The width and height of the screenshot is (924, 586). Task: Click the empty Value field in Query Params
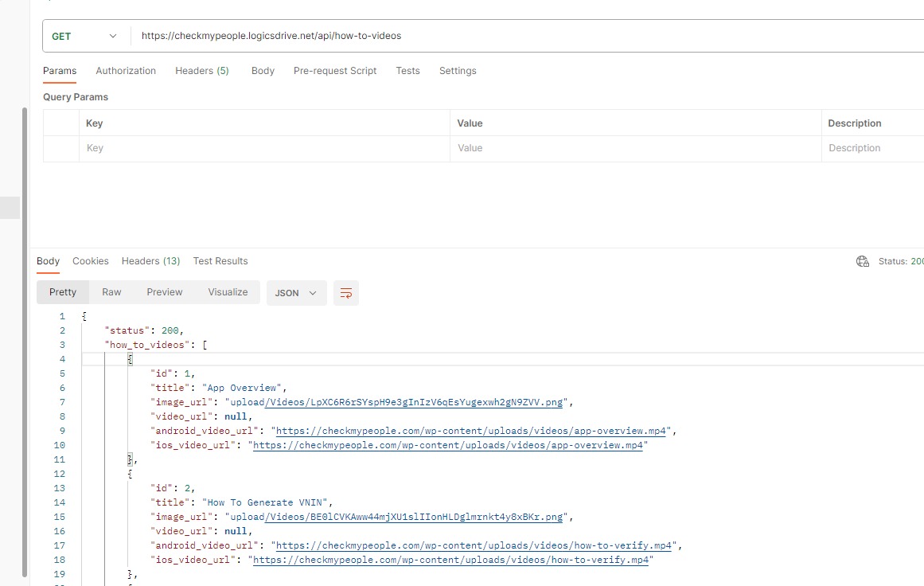point(635,148)
